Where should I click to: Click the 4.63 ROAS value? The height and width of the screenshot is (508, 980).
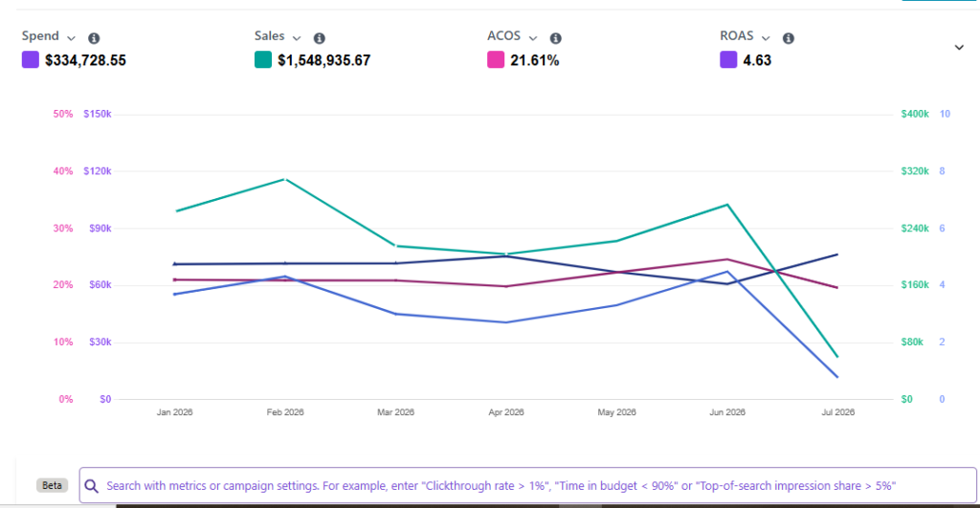[757, 60]
